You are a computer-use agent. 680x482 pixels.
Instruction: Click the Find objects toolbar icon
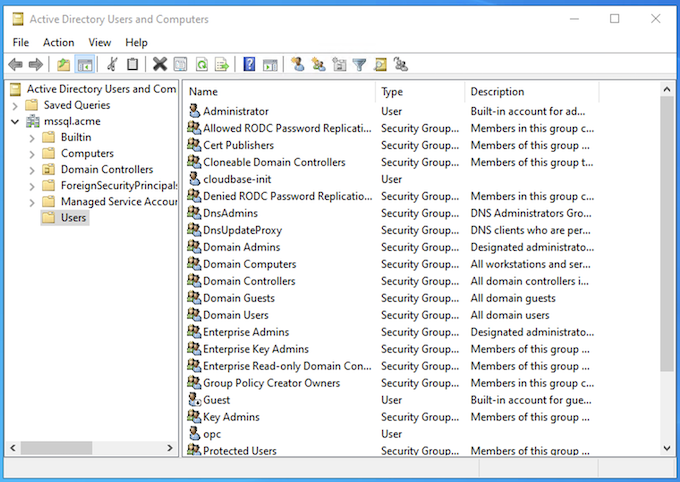(380, 65)
